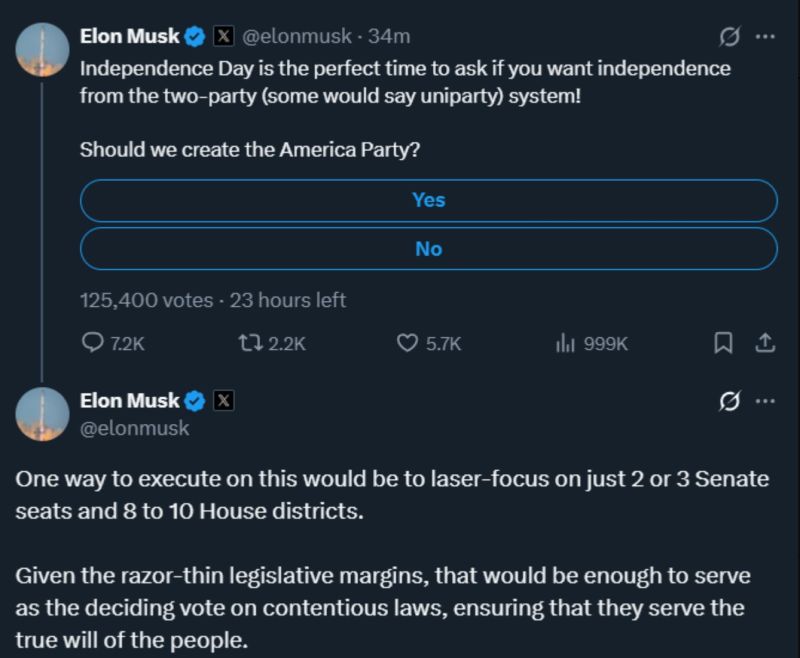800x658 pixels.
Task: Click the @elonmusk handle under the second tweet
Action: (134, 428)
